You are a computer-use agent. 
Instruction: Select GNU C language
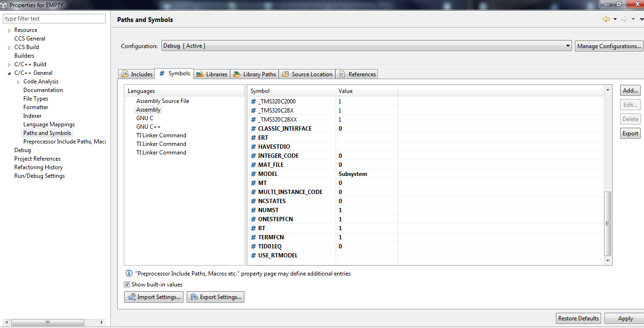[145, 118]
